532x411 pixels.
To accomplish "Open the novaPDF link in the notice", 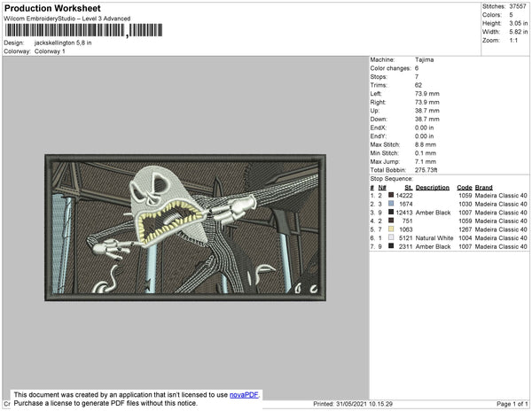I will pyautogui.click(x=244, y=395).
